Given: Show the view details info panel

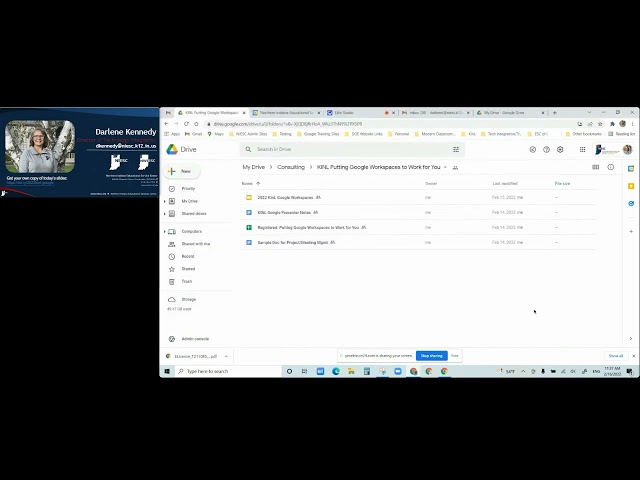Looking at the screenshot, I should pyautogui.click(x=611, y=167).
